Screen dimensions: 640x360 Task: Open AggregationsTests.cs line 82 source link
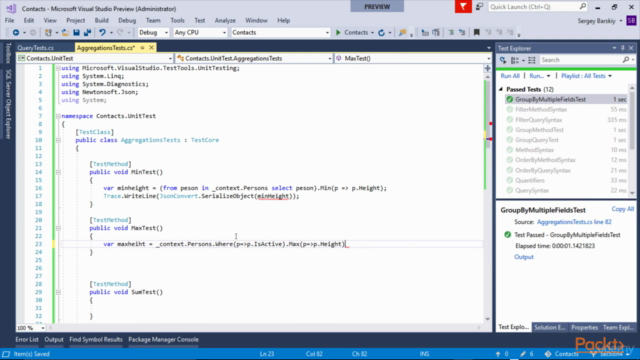point(574,222)
